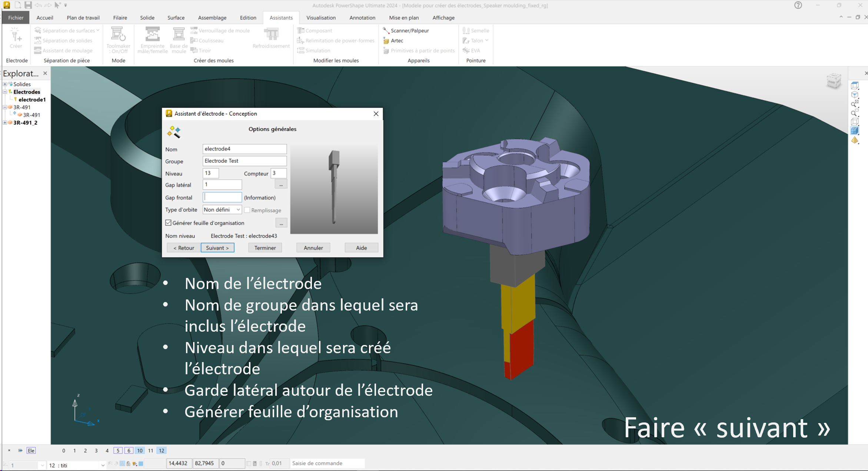Toggle Générer feuille d'organisation checkbox

click(x=169, y=223)
